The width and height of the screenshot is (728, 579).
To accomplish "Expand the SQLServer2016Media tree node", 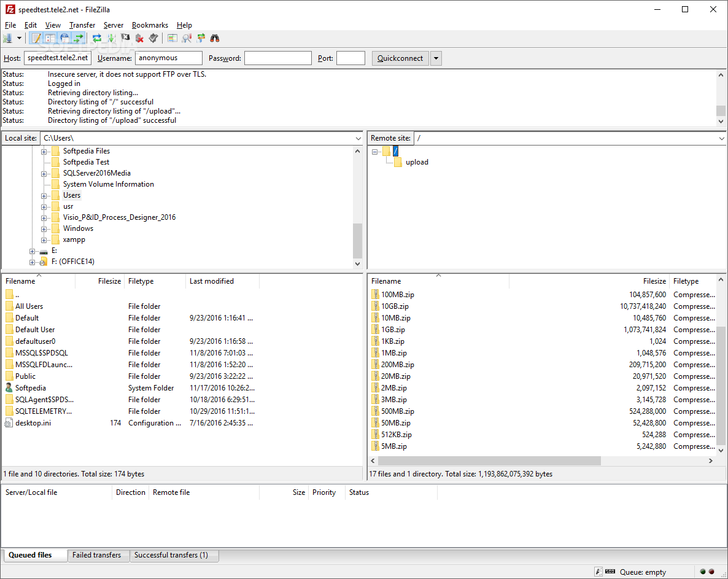I will (44, 174).
